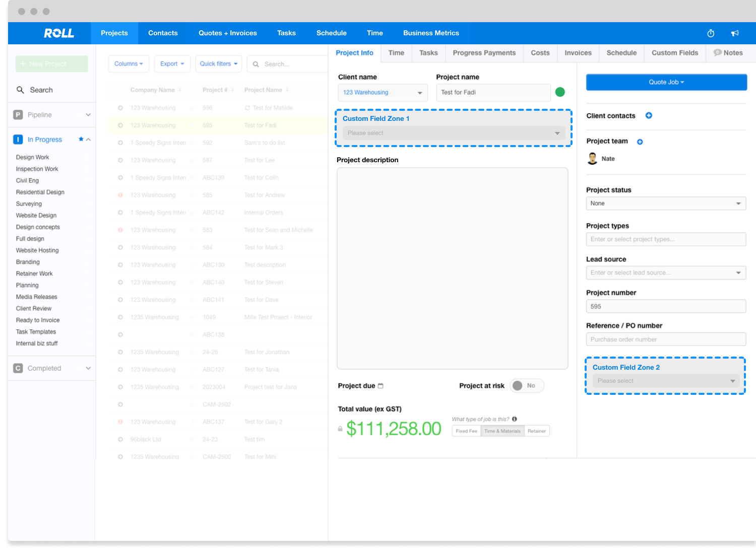Open Business Metrics in top navigation
This screenshot has width=756, height=554.
[431, 33]
